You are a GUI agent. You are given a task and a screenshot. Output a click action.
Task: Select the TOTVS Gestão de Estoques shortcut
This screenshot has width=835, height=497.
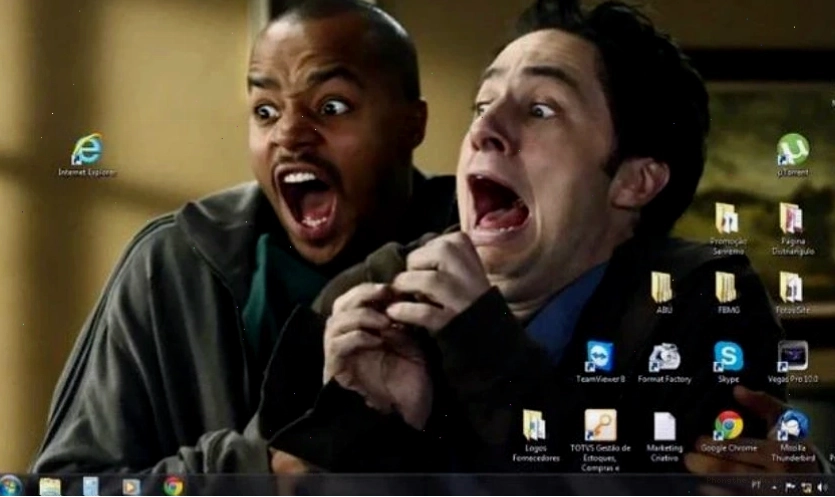tap(600, 441)
